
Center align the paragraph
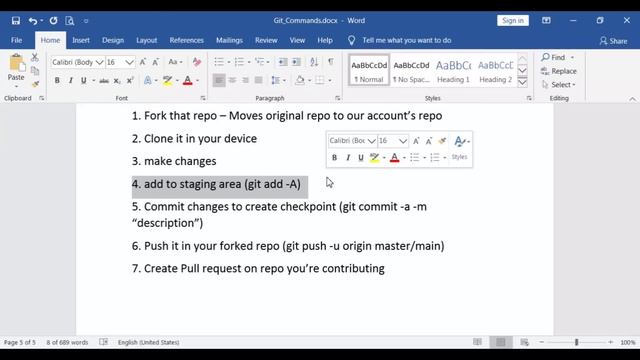pyautogui.click(x=232, y=80)
